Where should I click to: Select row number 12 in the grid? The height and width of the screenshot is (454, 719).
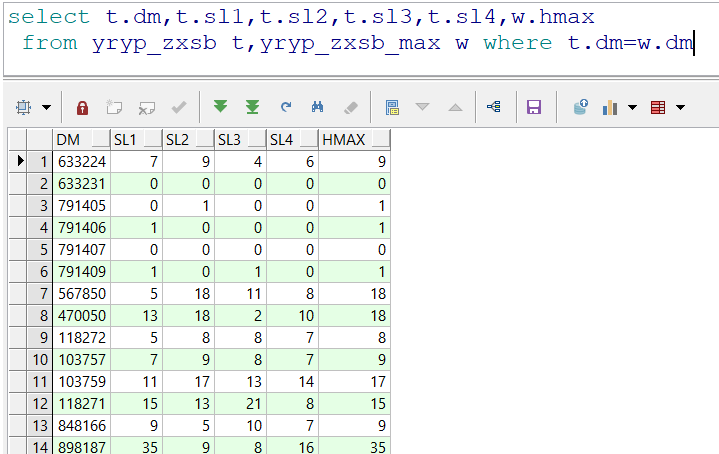click(40, 404)
